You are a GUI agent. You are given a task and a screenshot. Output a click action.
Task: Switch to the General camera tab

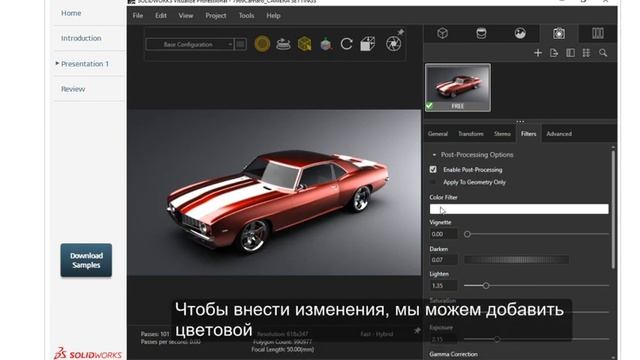pyautogui.click(x=438, y=134)
